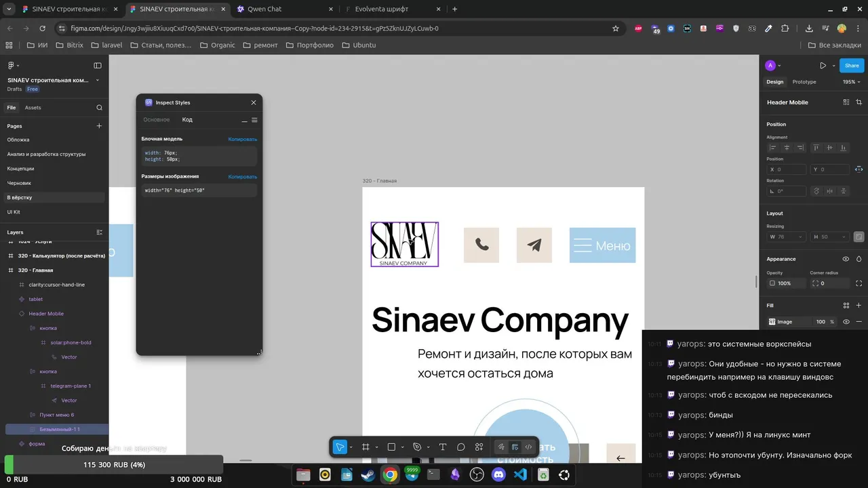The height and width of the screenshot is (488, 868).
Task: Click the fill Image swatch thumbnail
Action: pos(772,322)
